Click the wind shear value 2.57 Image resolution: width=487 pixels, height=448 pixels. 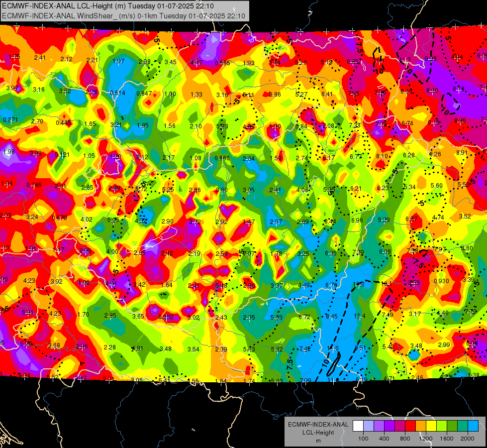(x=276, y=222)
